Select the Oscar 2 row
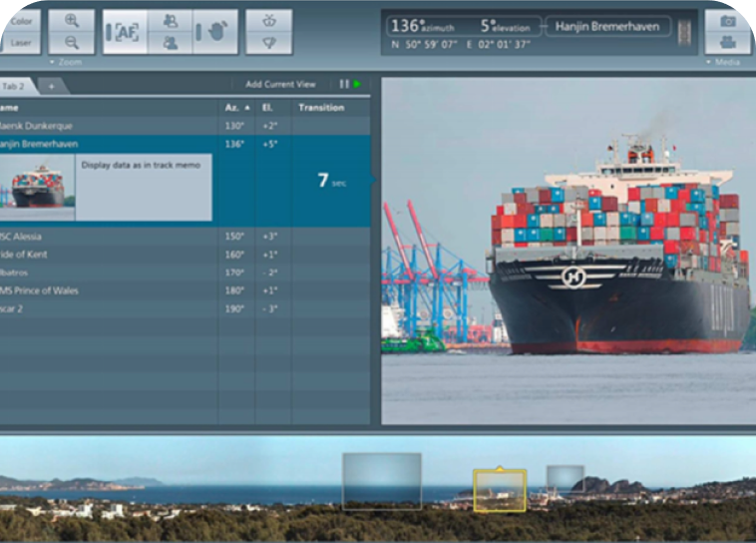This screenshot has height=543, width=756. [x=185, y=308]
